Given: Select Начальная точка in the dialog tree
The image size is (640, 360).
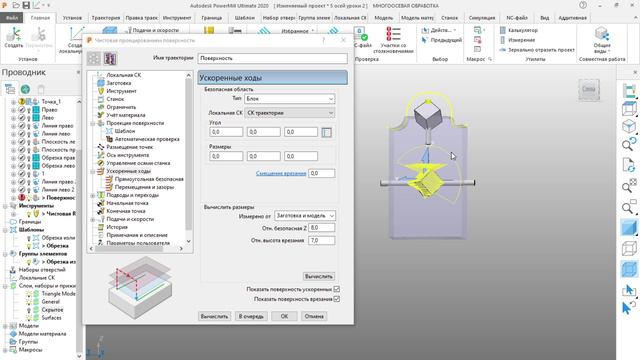Looking at the screenshot, I should point(127,203).
